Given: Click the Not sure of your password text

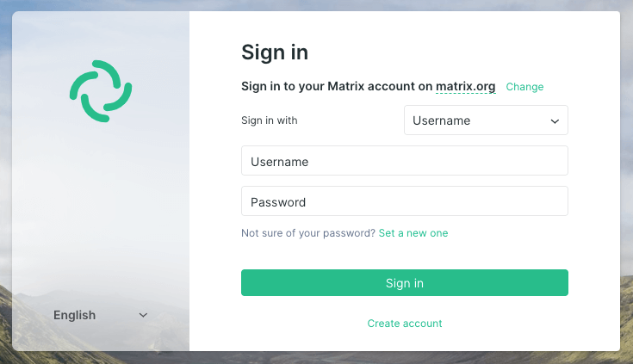Looking at the screenshot, I should tap(307, 233).
